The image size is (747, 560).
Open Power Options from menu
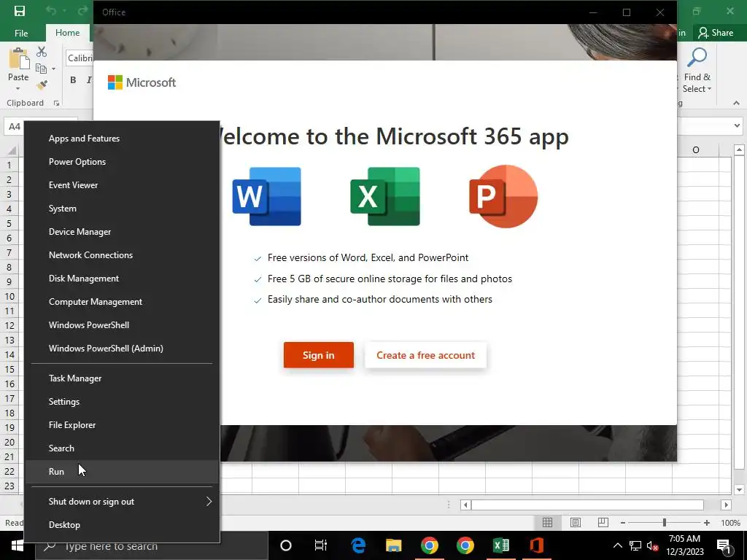pos(122,162)
